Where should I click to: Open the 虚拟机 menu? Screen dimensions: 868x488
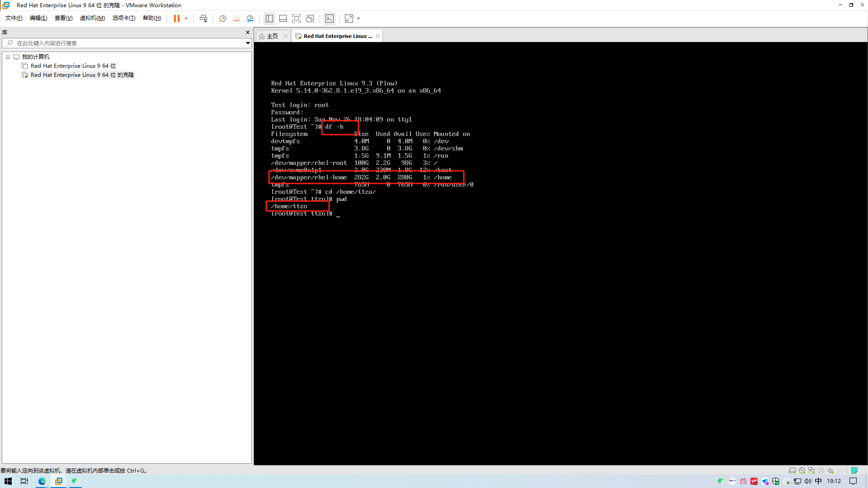pos(92,18)
